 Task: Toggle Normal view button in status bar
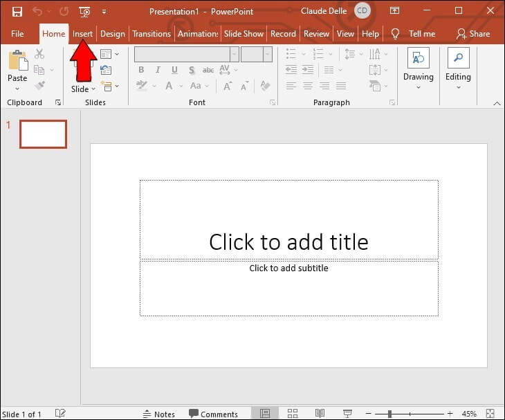[x=264, y=414]
